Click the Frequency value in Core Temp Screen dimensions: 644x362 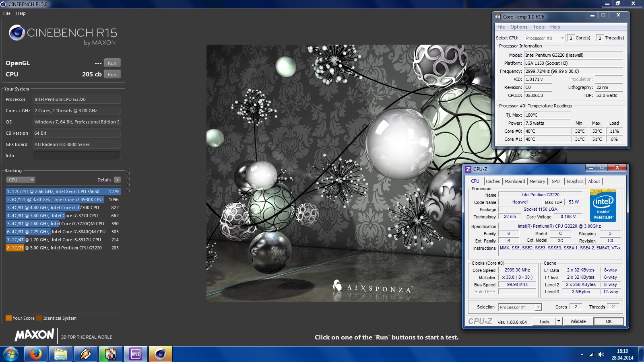tap(573, 71)
